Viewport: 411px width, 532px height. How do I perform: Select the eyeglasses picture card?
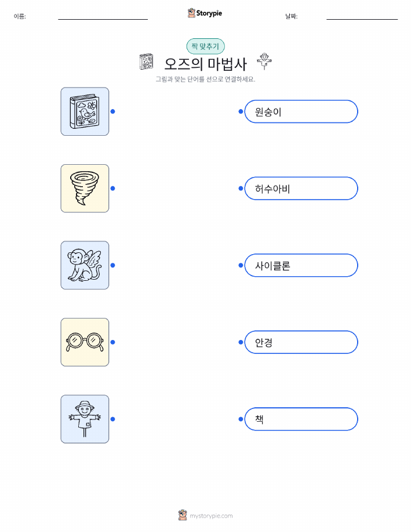(x=85, y=342)
